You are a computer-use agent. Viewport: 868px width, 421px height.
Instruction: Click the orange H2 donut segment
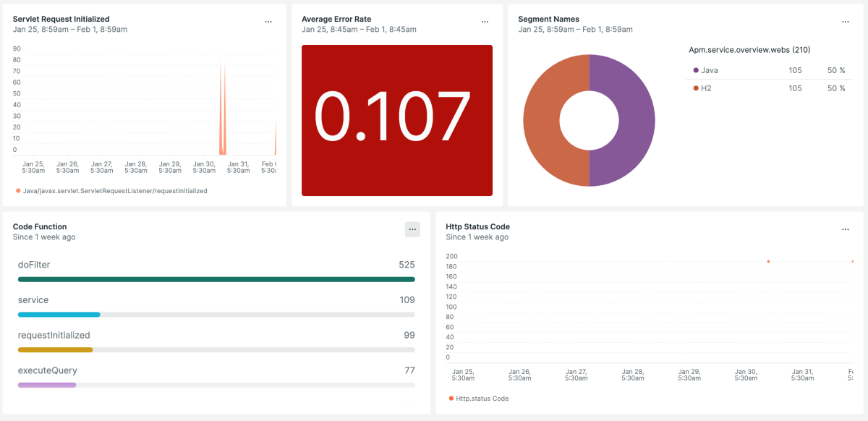pos(548,120)
